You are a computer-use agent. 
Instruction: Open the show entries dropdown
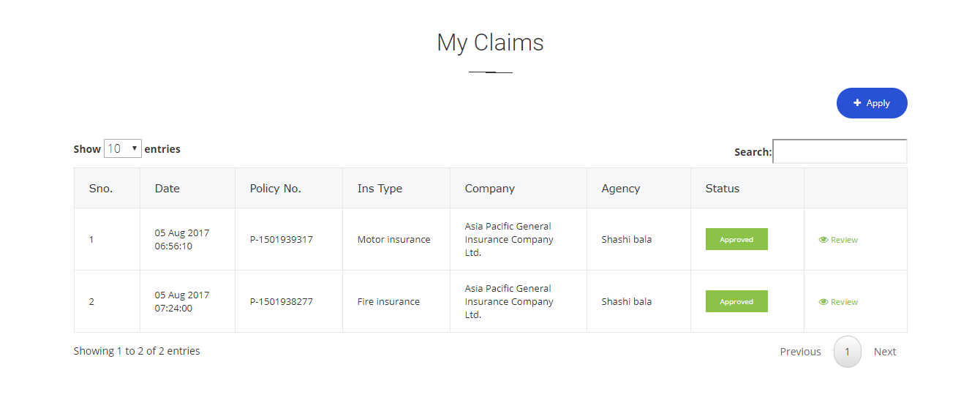pyautogui.click(x=123, y=148)
